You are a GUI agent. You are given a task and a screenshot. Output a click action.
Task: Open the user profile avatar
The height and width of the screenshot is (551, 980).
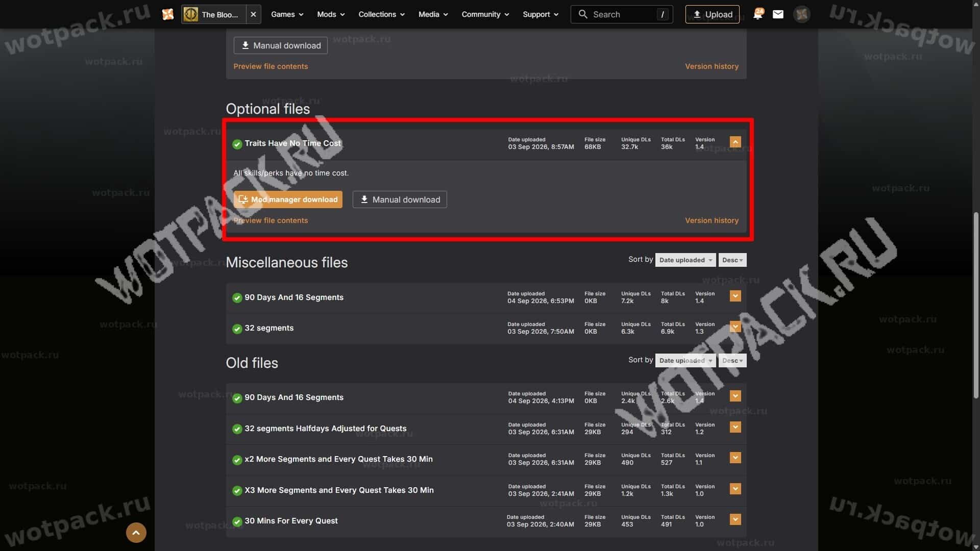coord(802,14)
